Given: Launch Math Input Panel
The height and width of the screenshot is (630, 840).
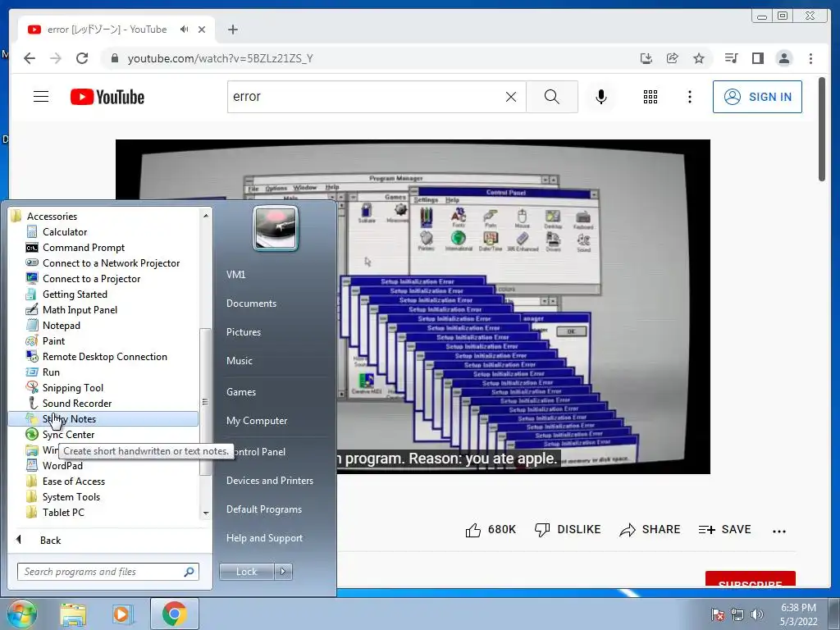Looking at the screenshot, I should (80, 309).
